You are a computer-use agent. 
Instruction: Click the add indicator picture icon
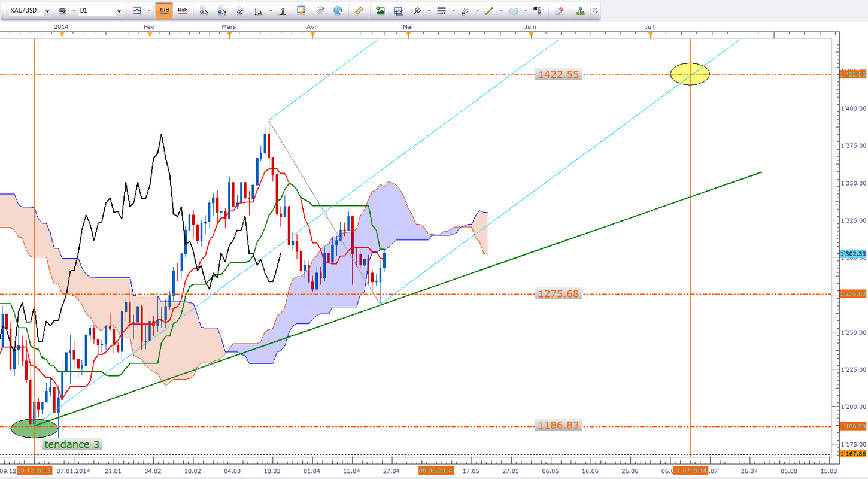click(x=380, y=11)
